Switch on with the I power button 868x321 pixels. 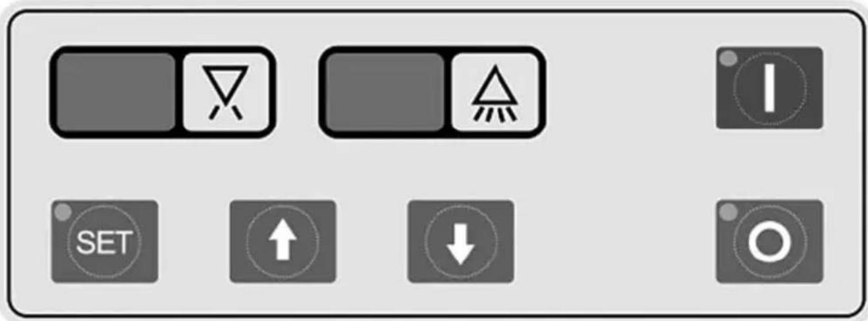coord(769,88)
